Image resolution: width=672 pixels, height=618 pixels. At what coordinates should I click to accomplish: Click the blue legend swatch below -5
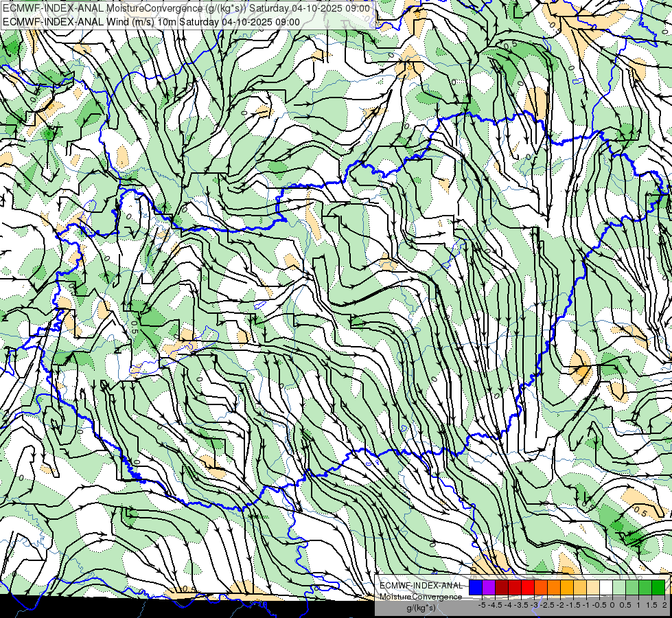pos(476,588)
